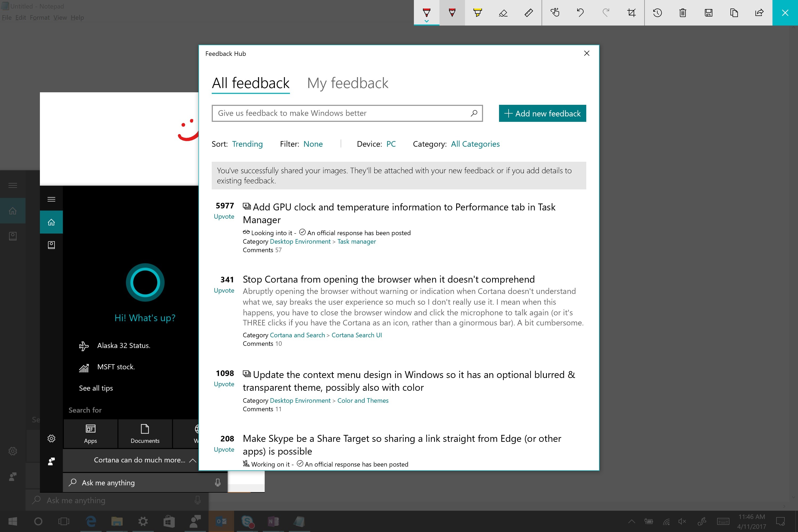Viewport: 798px width, 532px height.
Task: Save the annotated screenshot
Action: coord(708,13)
